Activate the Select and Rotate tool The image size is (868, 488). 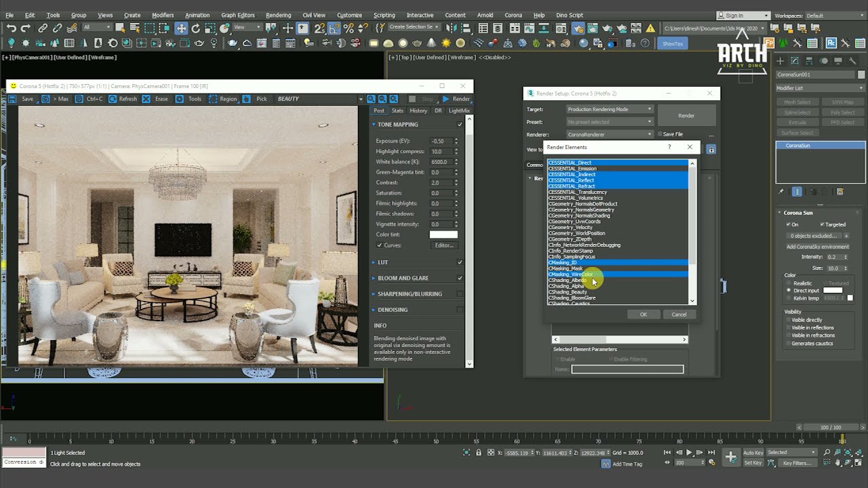[196, 28]
